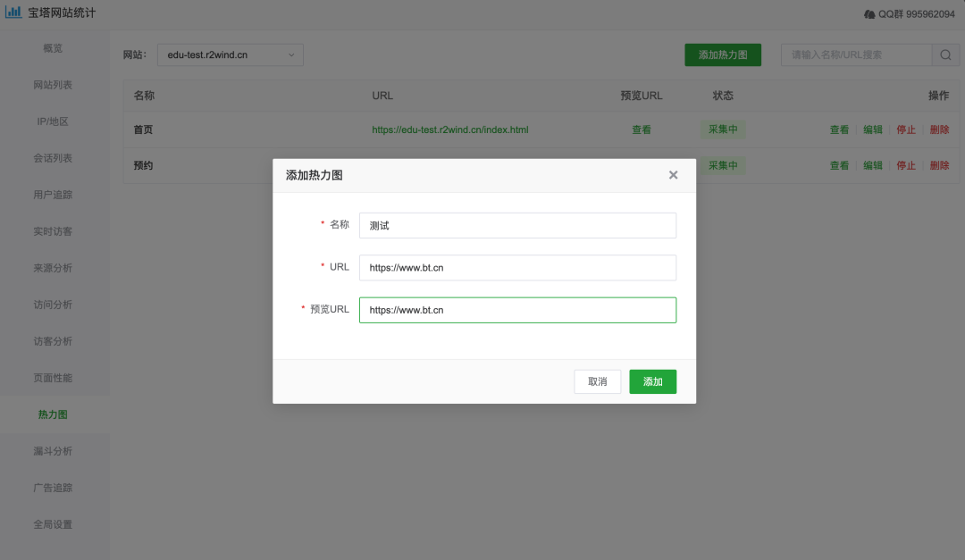Screen dimensions: 965x560
Task: Click the URL input field in dialog
Action: click(x=517, y=268)
